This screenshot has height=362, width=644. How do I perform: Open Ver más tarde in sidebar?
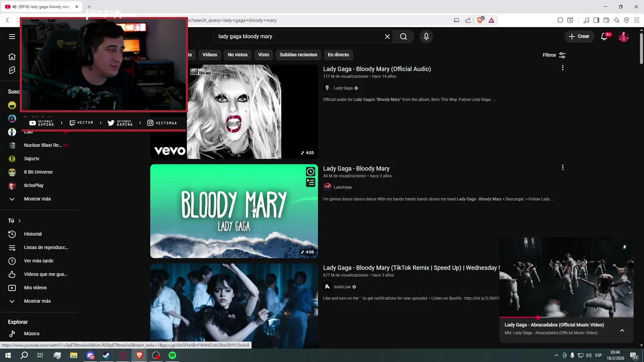point(38,261)
